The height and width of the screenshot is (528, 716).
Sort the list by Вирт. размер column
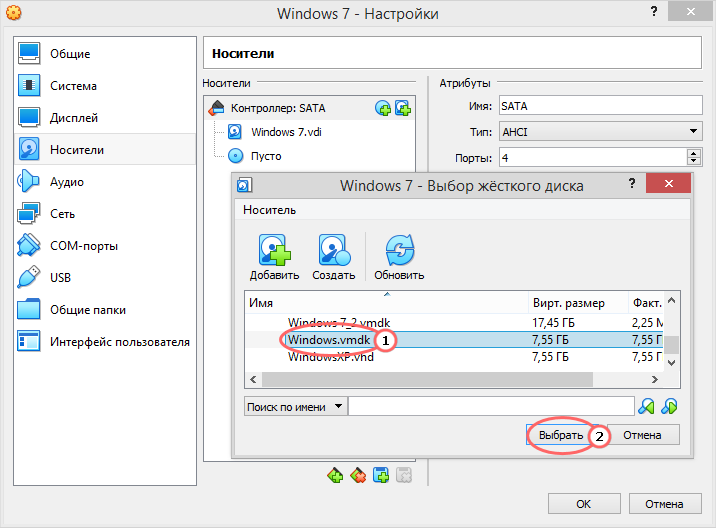point(578,302)
